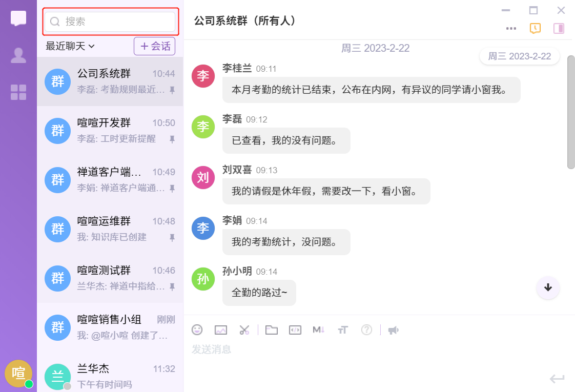Open the apps grid in left sidebar
This screenshot has height=392, width=575.
(18, 92)
